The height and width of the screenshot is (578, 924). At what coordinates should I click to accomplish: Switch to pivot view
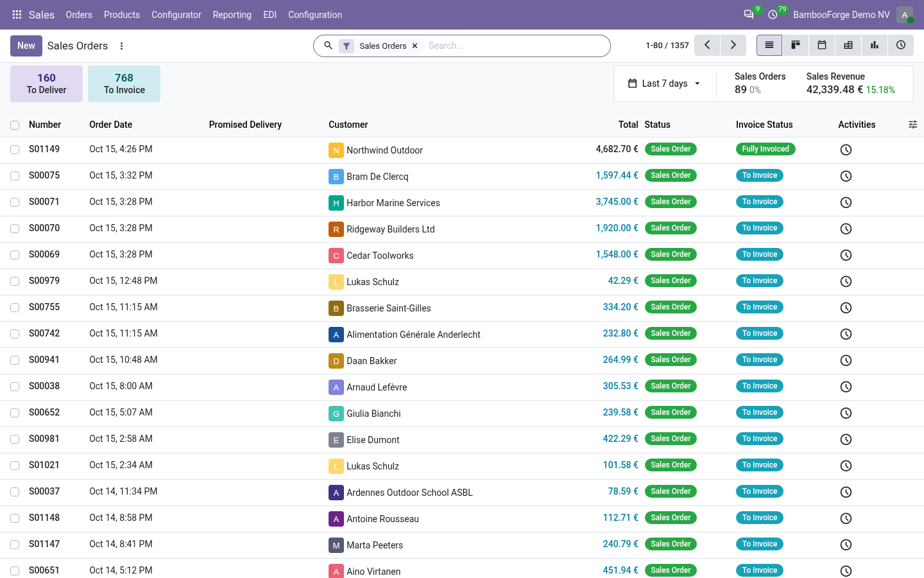point(848,46)
